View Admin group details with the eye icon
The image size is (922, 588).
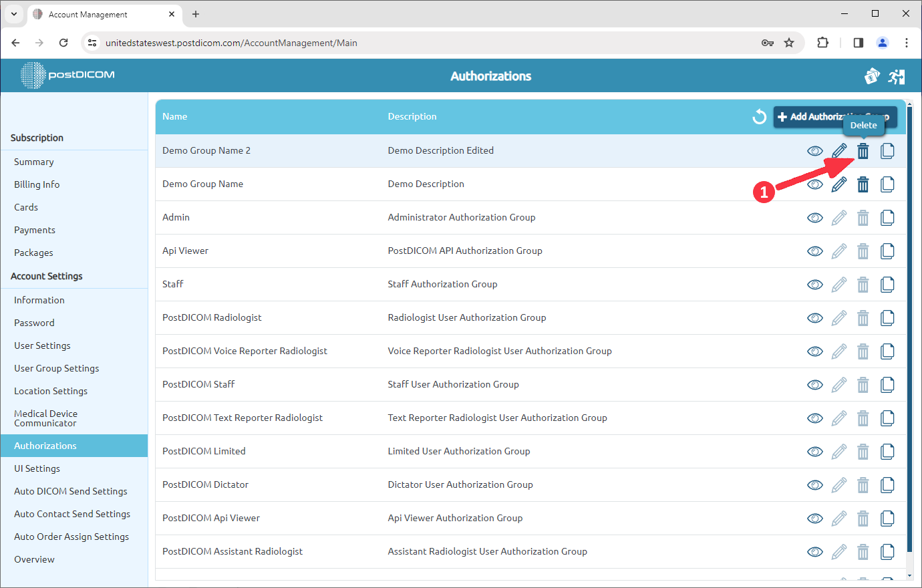point(814,217)
